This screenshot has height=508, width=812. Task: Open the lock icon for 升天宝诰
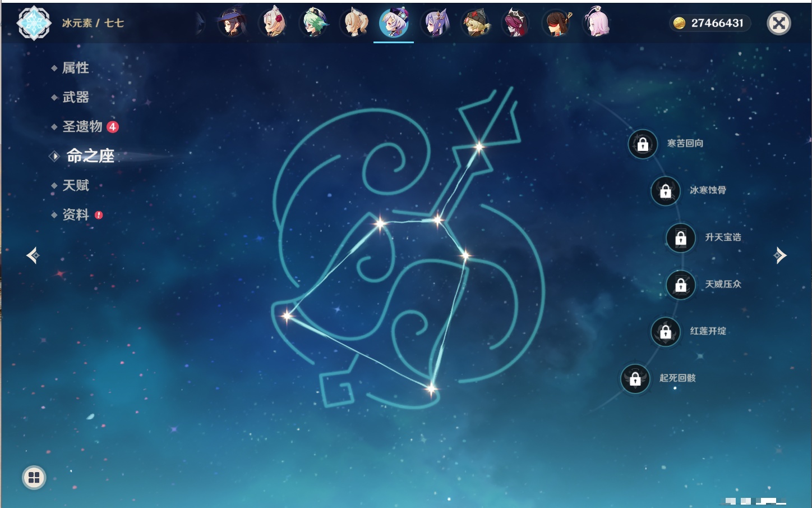tap(681, 238)
